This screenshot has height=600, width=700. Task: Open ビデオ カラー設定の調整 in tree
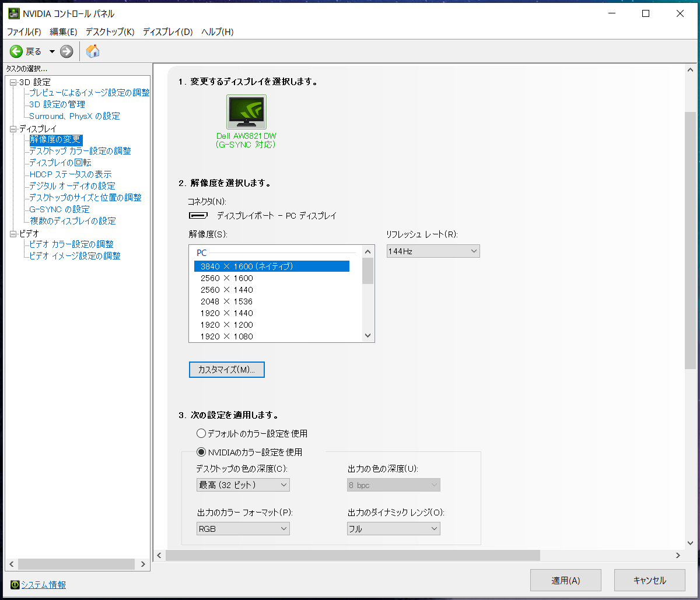click(72, 244)
